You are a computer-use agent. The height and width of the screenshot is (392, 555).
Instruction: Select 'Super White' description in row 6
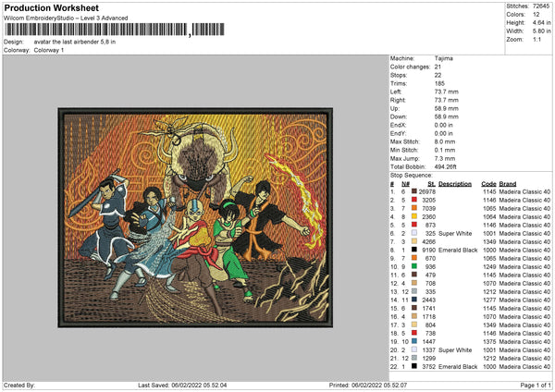[x=455, y=234]
